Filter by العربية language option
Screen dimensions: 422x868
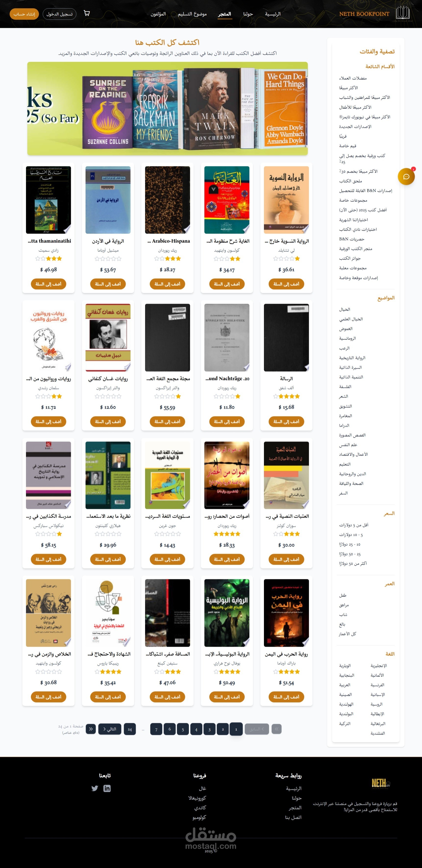[x=345, y=685]
